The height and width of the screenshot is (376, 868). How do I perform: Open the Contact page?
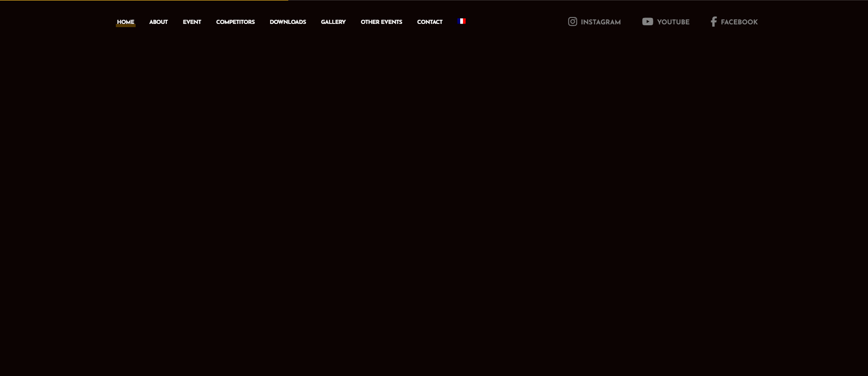pyautogui.click(x=430, y=22)
